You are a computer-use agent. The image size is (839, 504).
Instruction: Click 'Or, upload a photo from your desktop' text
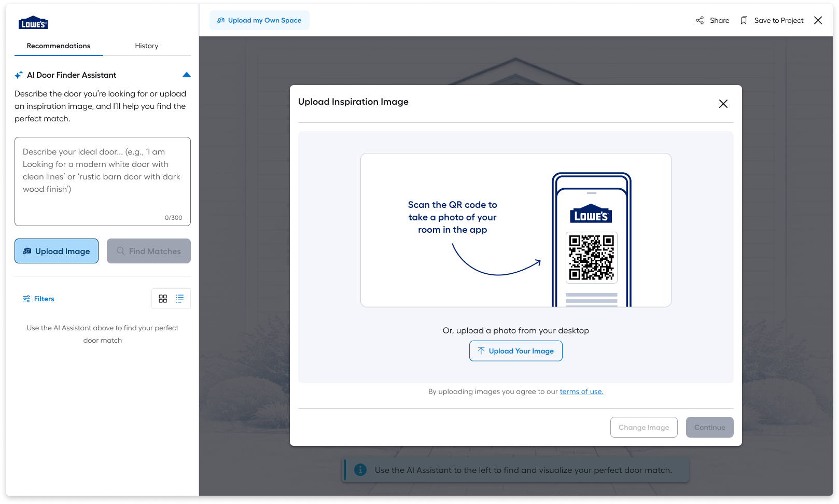pyautogui.click(x=516, y=330)
